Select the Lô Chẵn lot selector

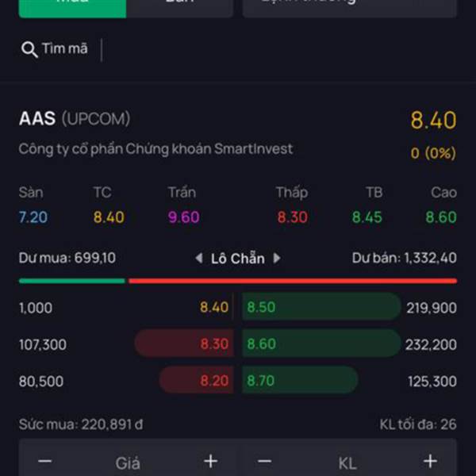coord(238,259)
